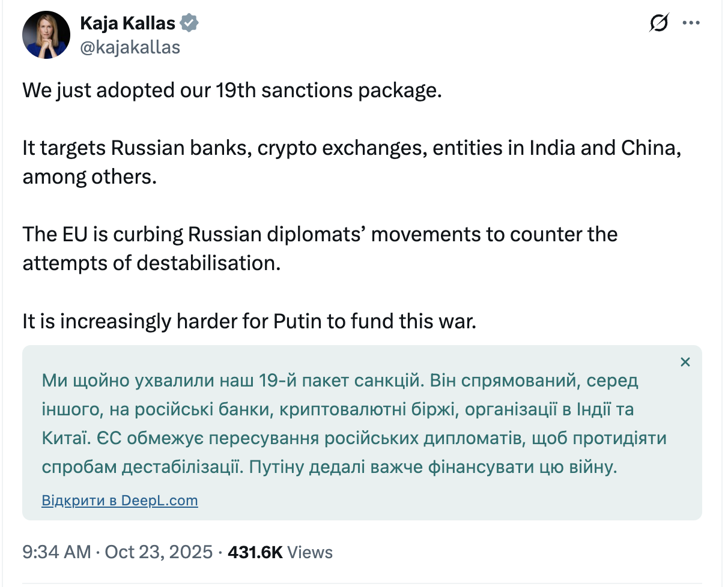
Task: Open the verified account badge tooltip
Action: [188, 22]
